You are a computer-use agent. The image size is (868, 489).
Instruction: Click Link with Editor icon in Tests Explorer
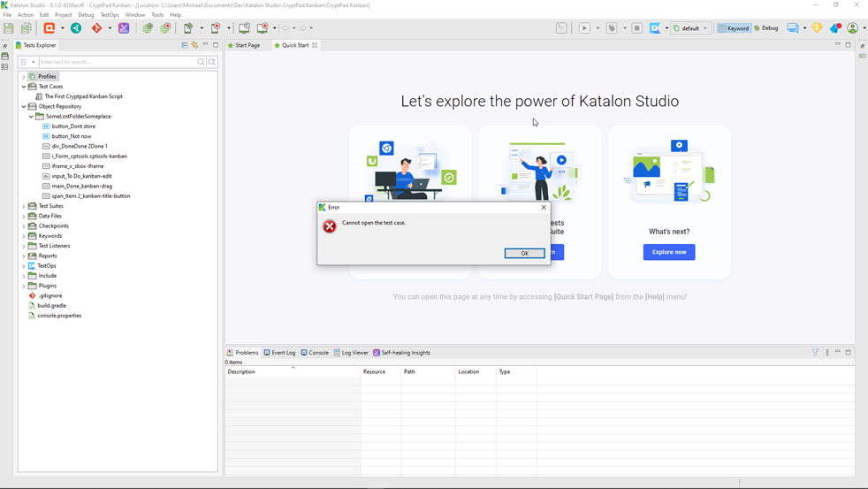pos(194,45)
